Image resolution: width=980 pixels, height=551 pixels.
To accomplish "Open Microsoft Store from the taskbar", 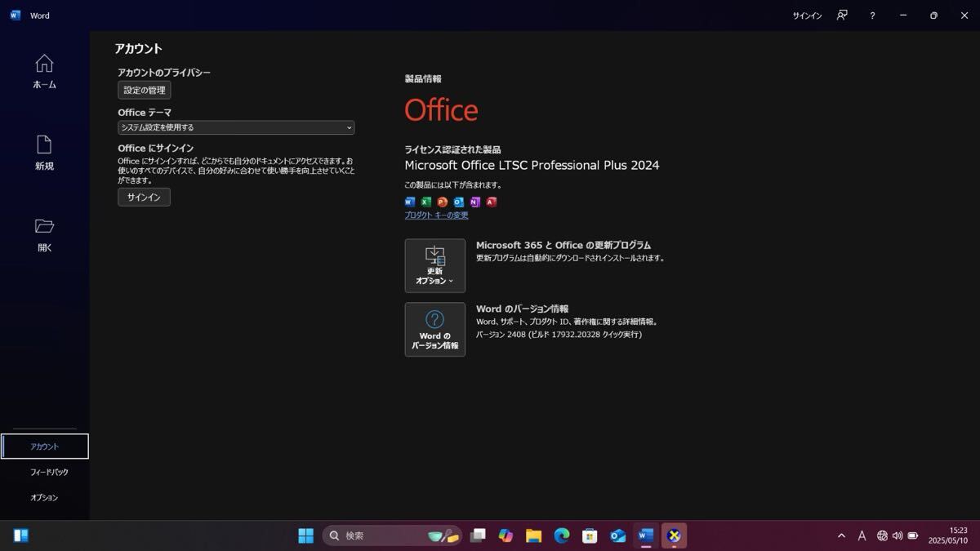I will [590, 535].
